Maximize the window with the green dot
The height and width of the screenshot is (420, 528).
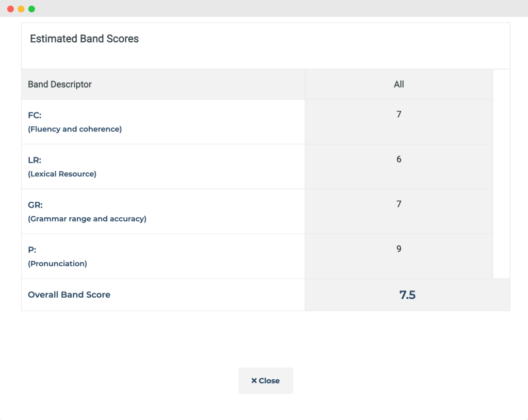31,9
